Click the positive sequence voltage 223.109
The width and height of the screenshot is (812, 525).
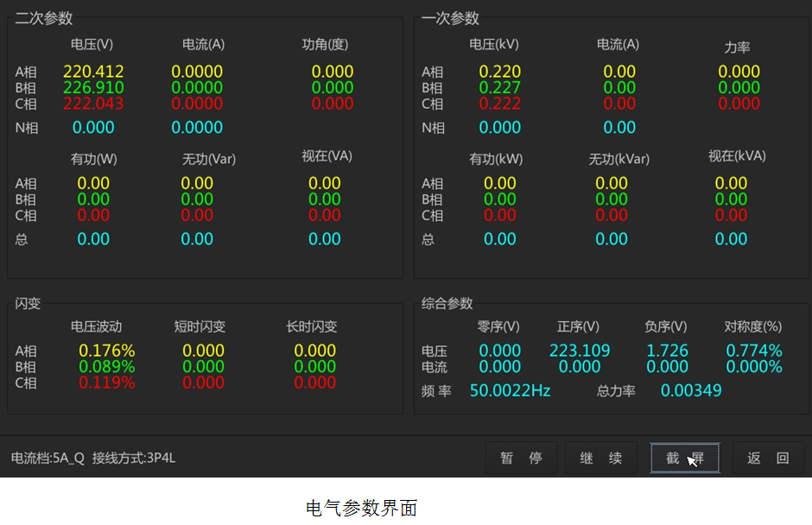coord(579,351)
